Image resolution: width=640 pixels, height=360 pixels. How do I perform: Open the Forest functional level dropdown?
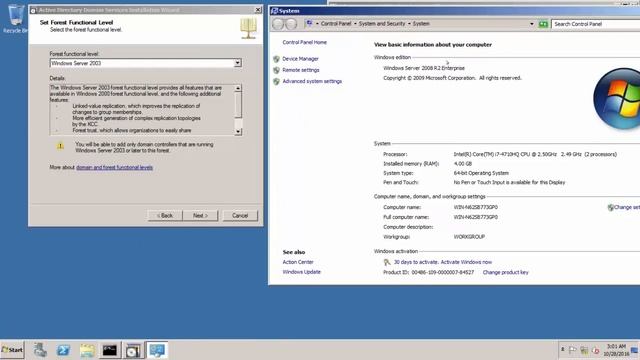(238, 63)
